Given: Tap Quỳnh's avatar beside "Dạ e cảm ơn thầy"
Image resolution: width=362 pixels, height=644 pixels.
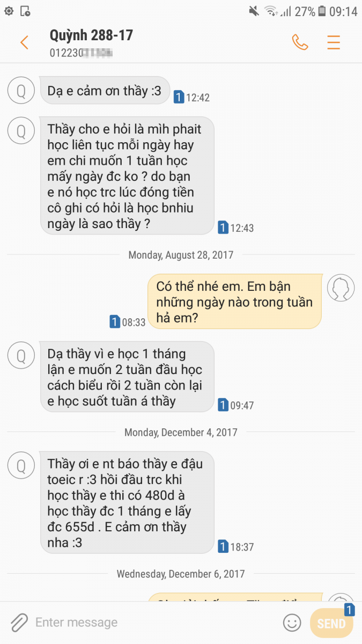Looking at the screenshot, I should (21, 91).
